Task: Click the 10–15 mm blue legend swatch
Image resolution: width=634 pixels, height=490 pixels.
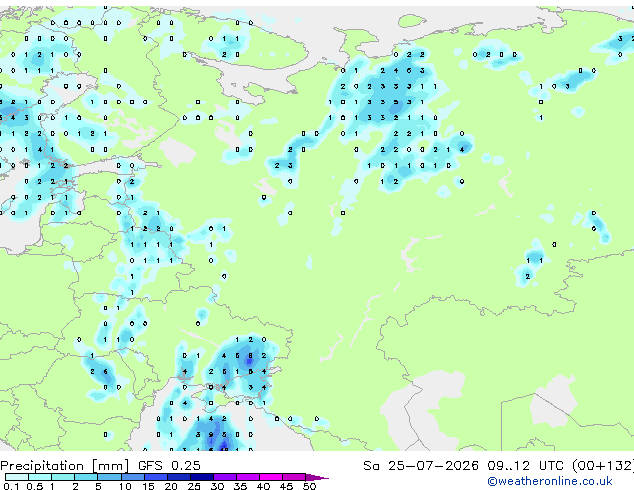Action: (132, 477)
